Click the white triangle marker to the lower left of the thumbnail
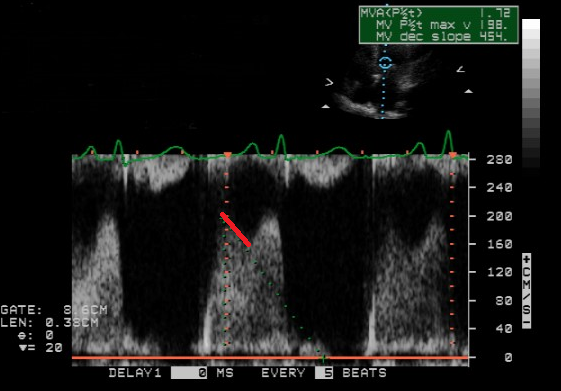561x391 pixels. 326,106
